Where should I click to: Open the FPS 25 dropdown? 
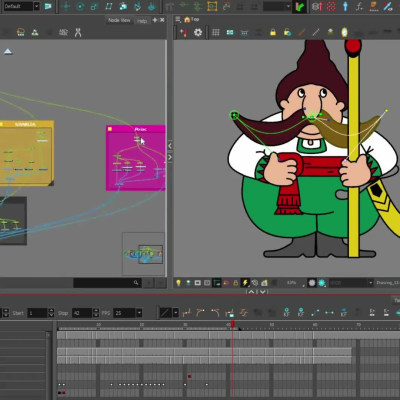[x=139, y=313]
